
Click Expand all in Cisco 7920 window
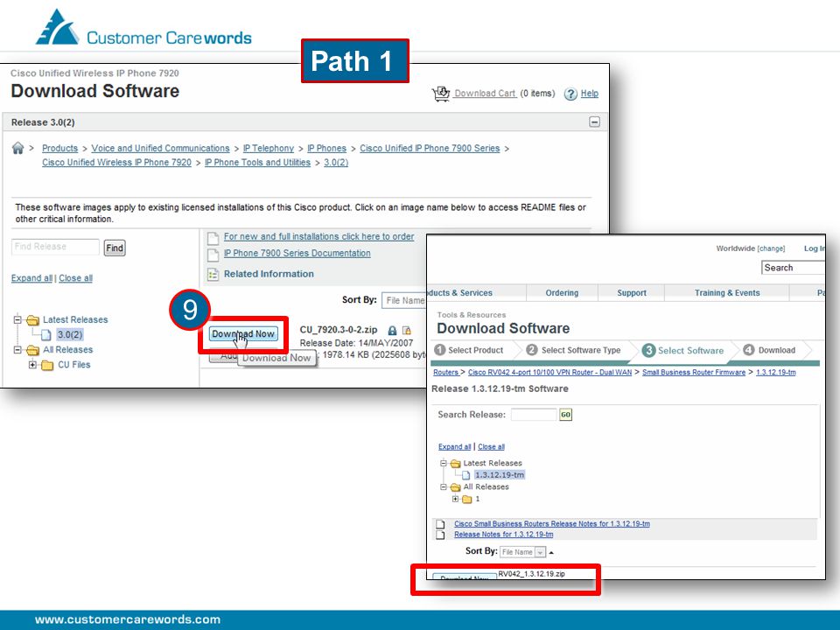pos(31,278)
